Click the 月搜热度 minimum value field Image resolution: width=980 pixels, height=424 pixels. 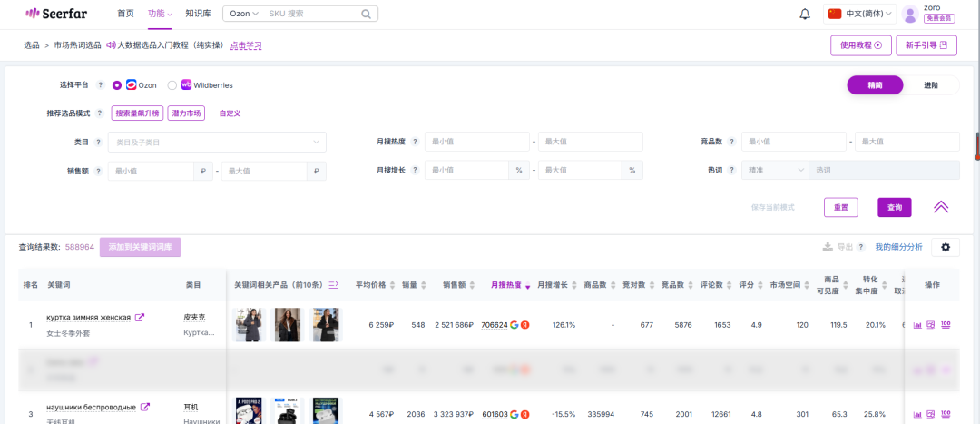point(476,142)
